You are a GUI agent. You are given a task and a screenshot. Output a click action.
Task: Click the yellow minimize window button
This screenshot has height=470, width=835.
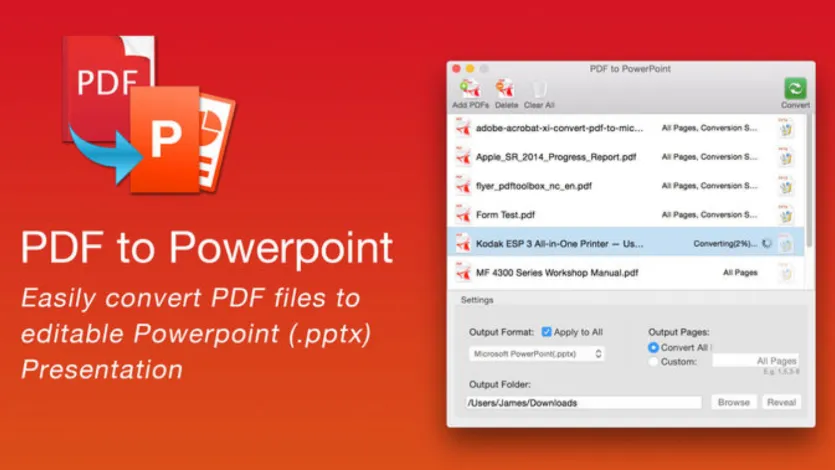(x=470, y=69)
